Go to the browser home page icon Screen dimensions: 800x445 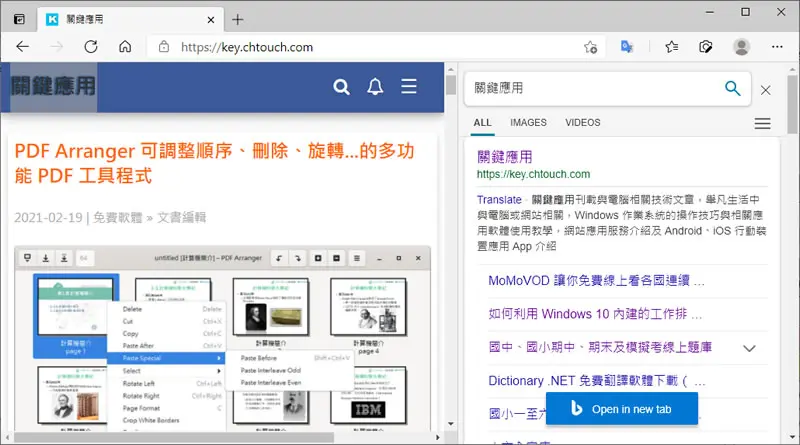coord(125,47)
